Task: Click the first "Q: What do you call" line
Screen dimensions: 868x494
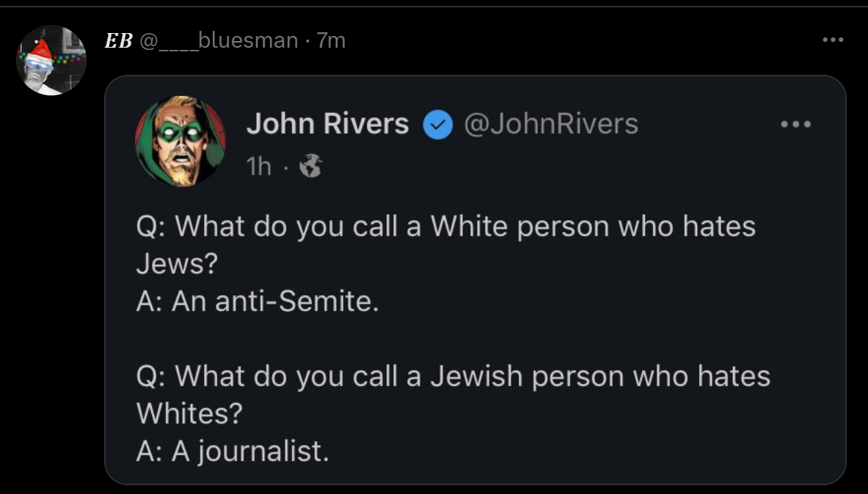Action: 445,226
